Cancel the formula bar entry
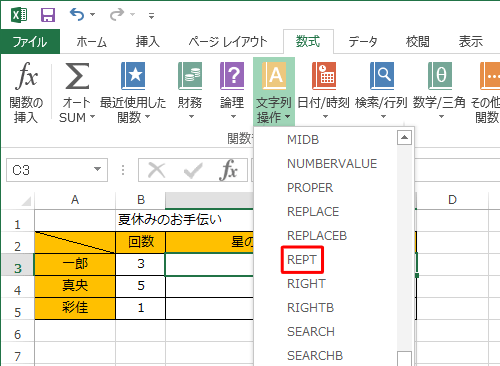The height and width of the screenshot is (366, 500). 157,170
